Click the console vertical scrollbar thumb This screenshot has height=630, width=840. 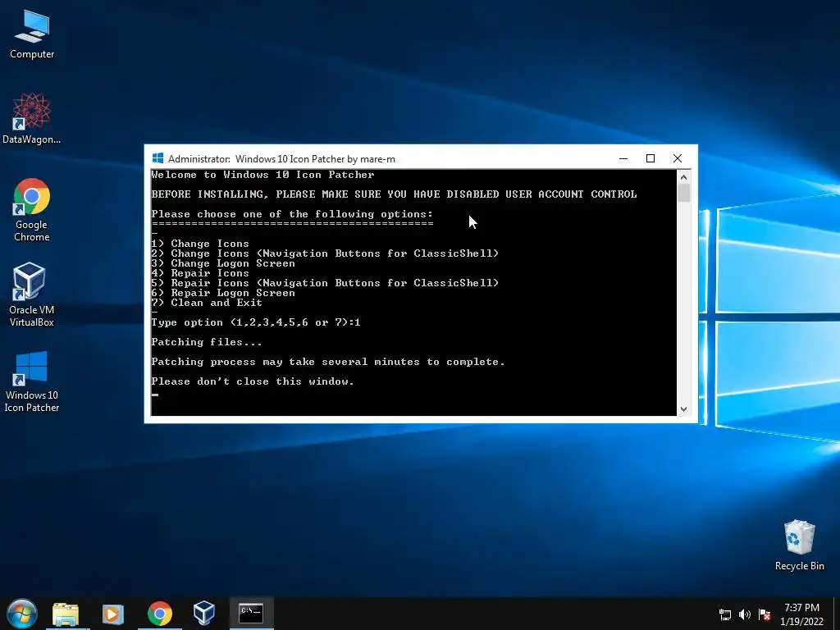click(683, 193)
